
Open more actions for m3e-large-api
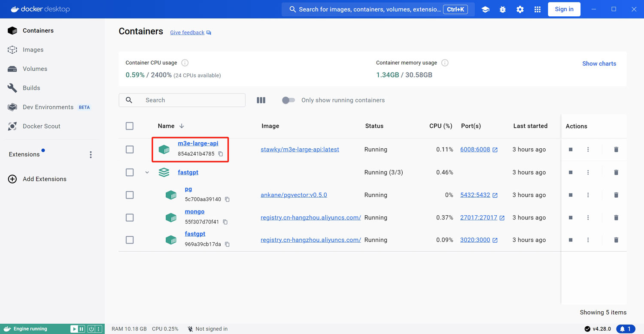point(588,150)
